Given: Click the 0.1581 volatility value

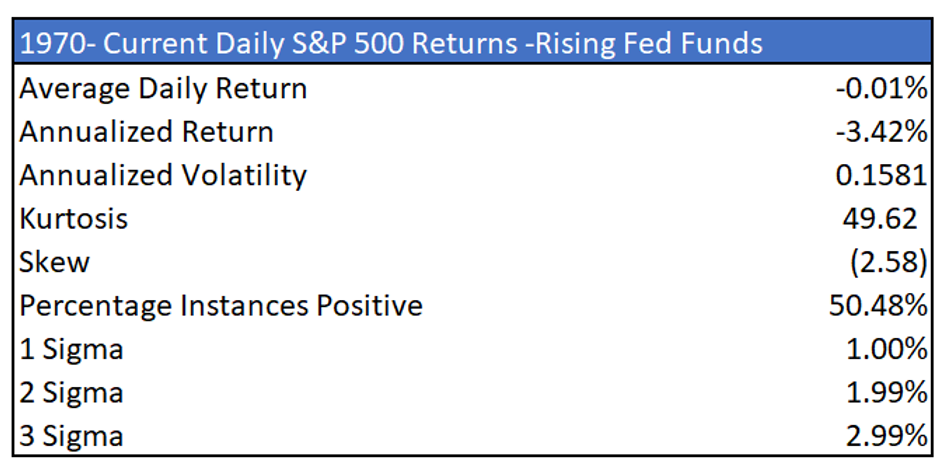Looking at the screenshot, I should pyautogui.click(x=881, y=175).
